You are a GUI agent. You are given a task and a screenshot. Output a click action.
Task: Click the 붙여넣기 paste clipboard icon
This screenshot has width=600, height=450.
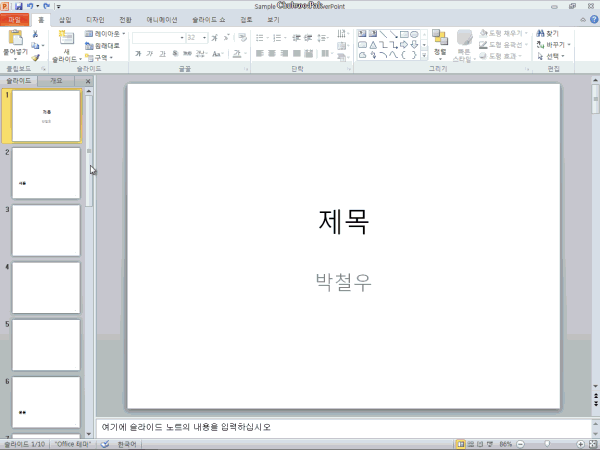[16, 38]
